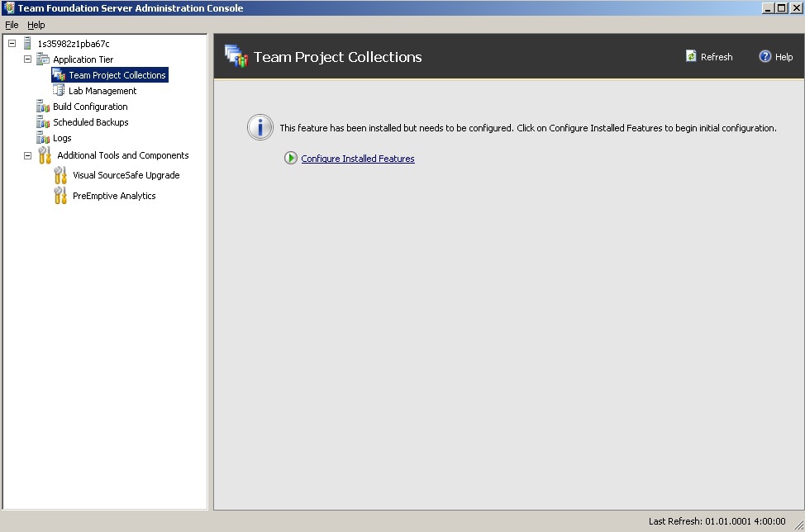Collapse the 1s35982z1pba67c server node
Image resolution: width=805 pixels, height=532 pixels.
point(12,44)
